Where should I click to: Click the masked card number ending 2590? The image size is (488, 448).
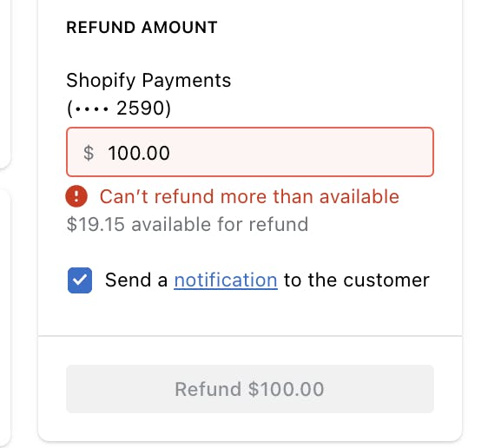(x=119, y=109)
